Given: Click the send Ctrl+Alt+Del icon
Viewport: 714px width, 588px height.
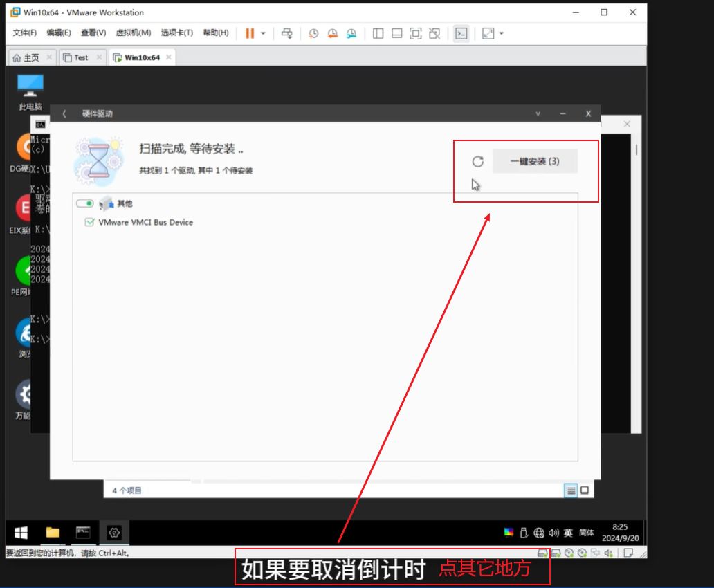Looking at the screenshot, I should coord(287,33).
